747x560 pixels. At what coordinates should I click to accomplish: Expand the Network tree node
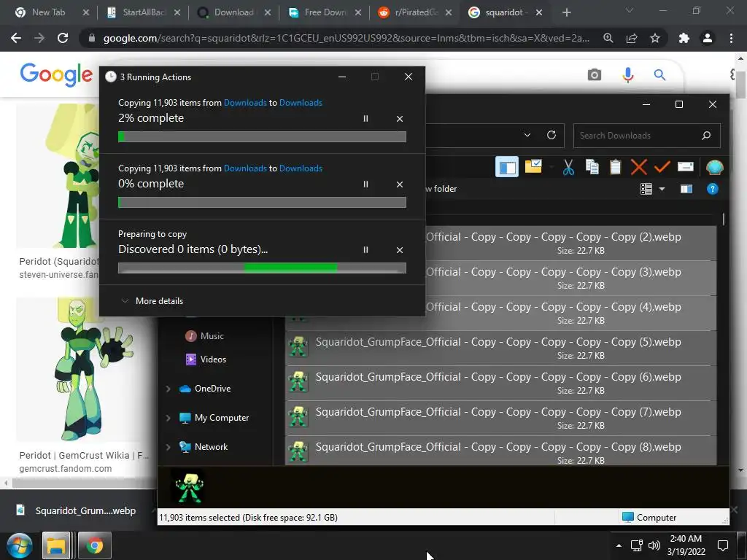tap(169, 447)
